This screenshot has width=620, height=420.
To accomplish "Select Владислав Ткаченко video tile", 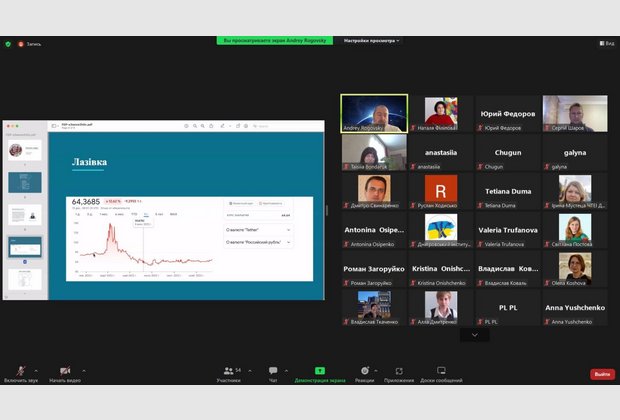I will pyautogui.click(x=374, y=307).
